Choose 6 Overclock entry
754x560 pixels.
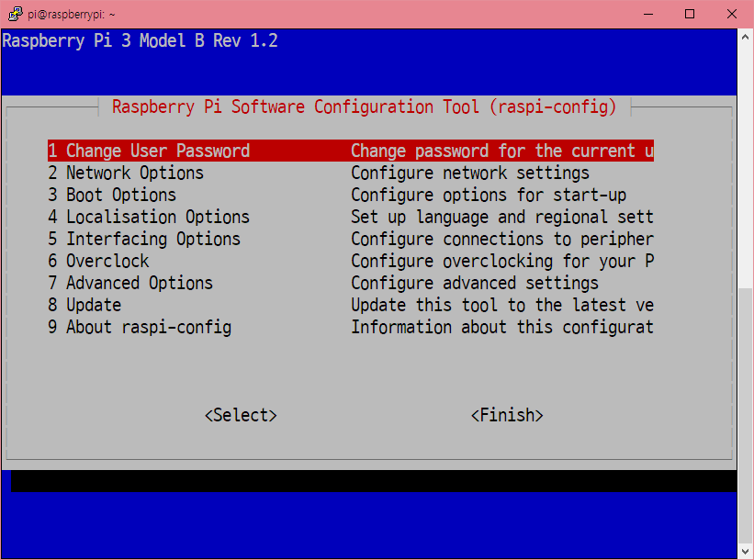click(98, 261)
